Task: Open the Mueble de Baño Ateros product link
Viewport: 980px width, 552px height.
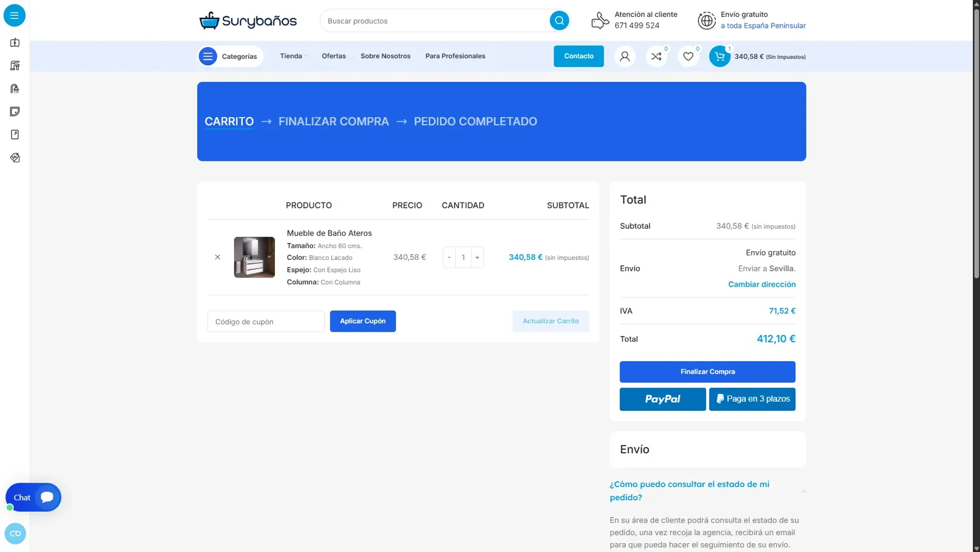Action: click(x=329, y=233)
